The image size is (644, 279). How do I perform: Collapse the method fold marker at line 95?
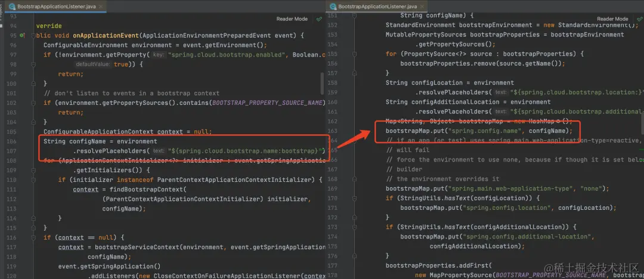33,36
